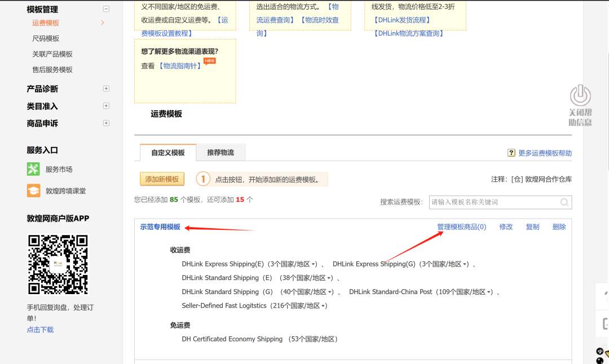Image resolution: width=609 pixels, height=364 pixels.
Task: Click the question mark icon beside 更多运费模板帮助
Action: tap(511, 152)
